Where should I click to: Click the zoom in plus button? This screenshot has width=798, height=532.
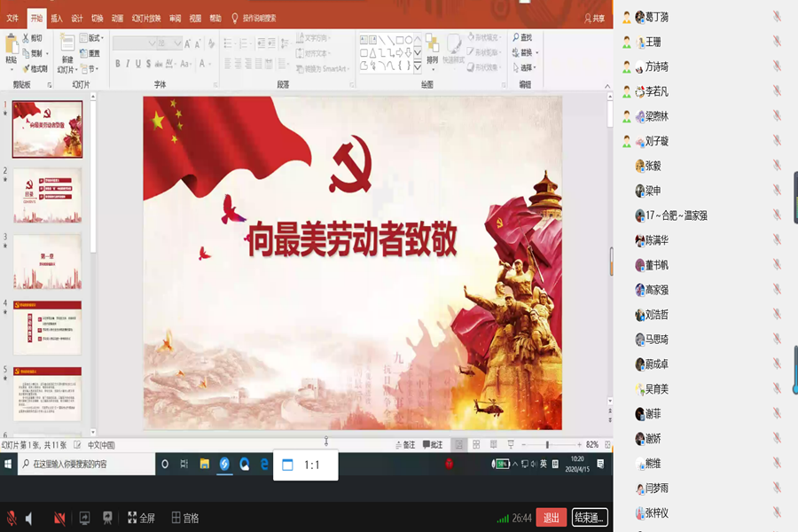tap(579, 444)
